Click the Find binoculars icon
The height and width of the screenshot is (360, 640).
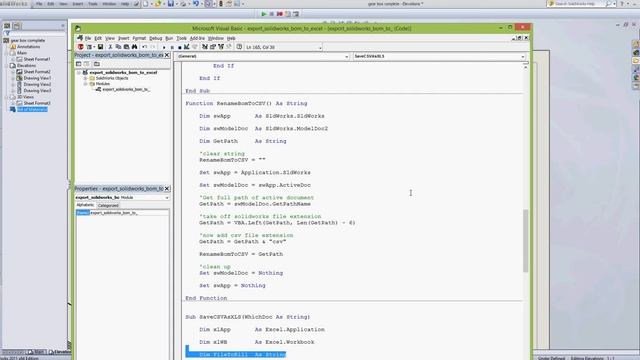[x=134, y=47]
